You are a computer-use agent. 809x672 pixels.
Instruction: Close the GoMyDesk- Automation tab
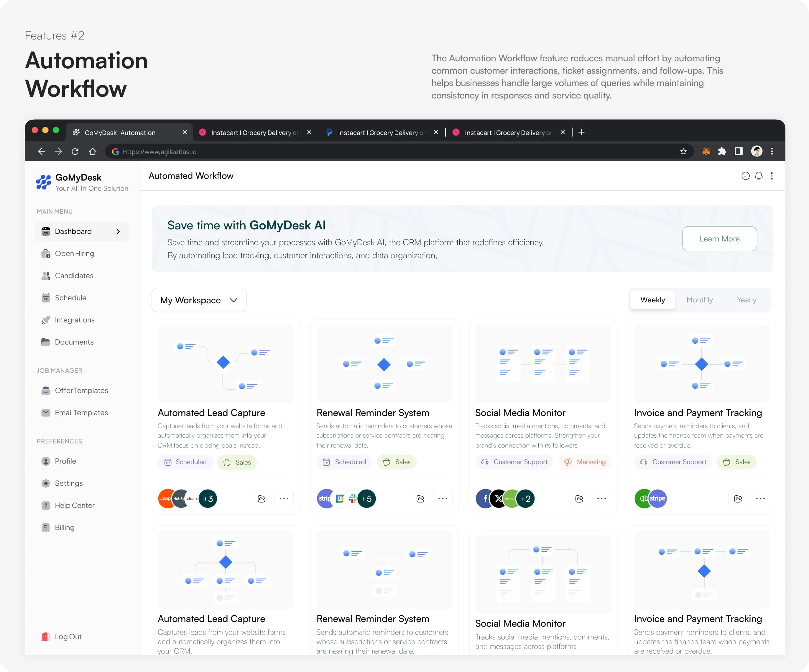pyautogui.click(x=185, y=132)
